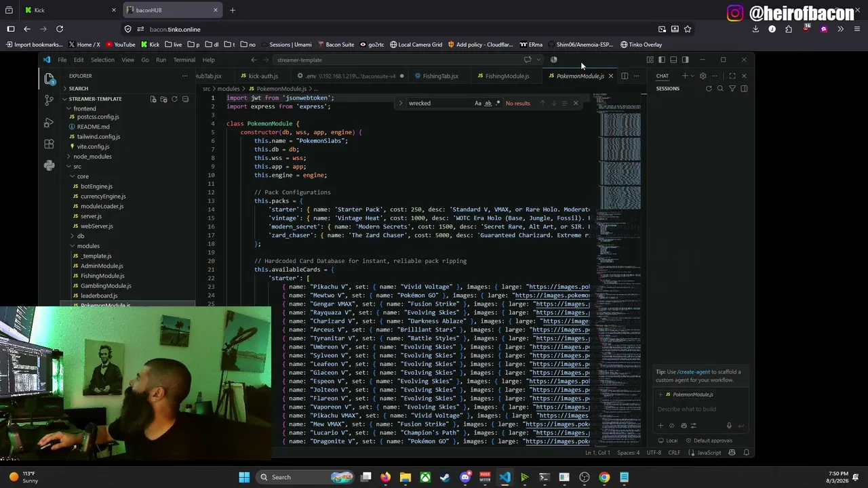Toggle find in selection
The height and width of the screenshot is (488, 868).
[564, 103]
